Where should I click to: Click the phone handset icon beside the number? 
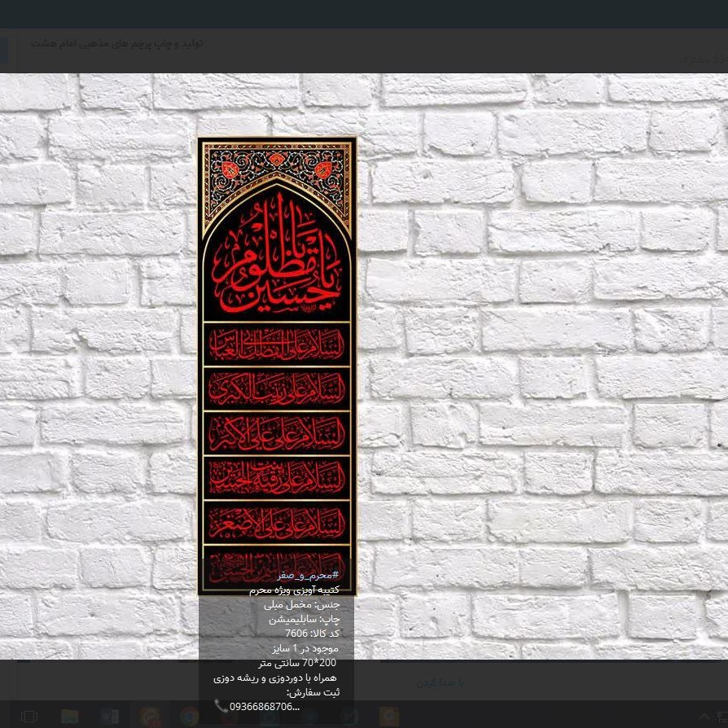point(221,705)
